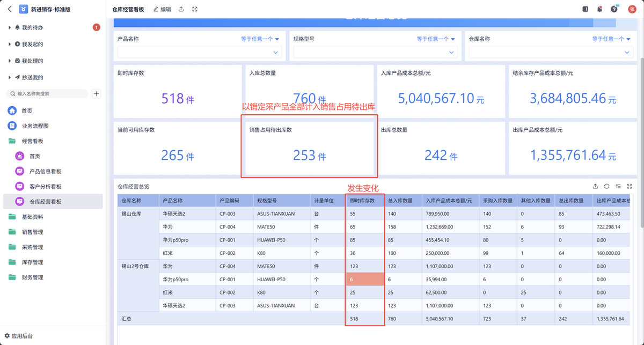Open 产品名称 condition 等于任意一个 dropdown

260,39
